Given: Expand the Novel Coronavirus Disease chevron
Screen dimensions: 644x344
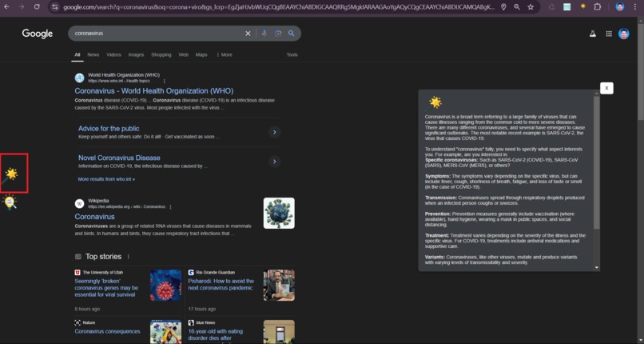Looking at the screenshot, I should click(x=274, y=162).
